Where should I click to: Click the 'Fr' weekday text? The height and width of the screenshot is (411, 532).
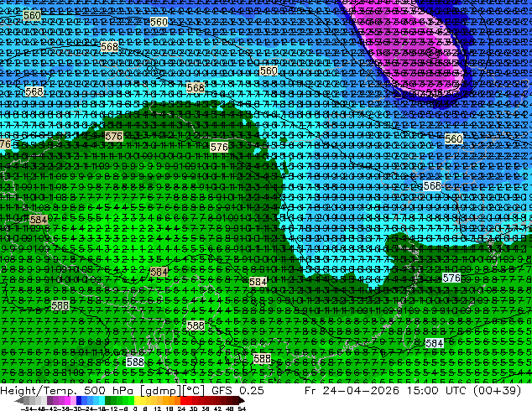(310, 390)
